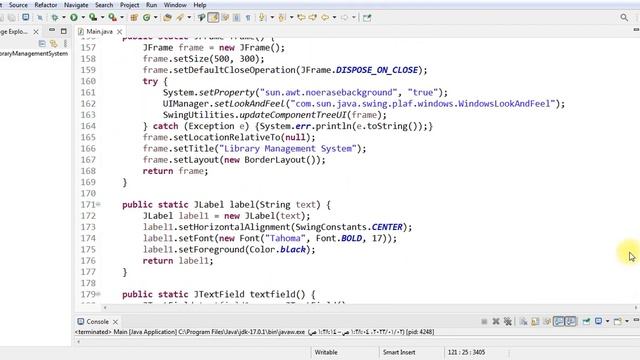Image resolution: width=640 pixels, height=360 pixels.
Task: Navigate back to previous location
Action: pyautogui.click(x=325, y=18)
